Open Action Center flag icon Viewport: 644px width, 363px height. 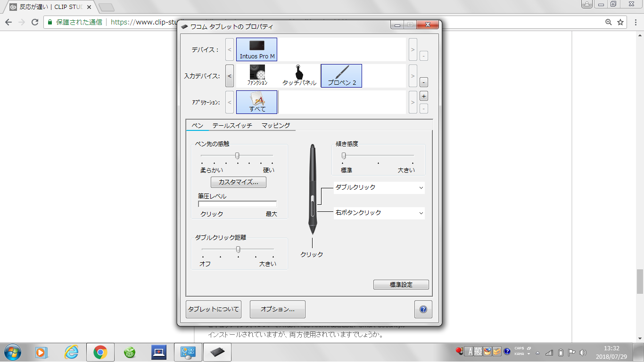coord(571,352)
